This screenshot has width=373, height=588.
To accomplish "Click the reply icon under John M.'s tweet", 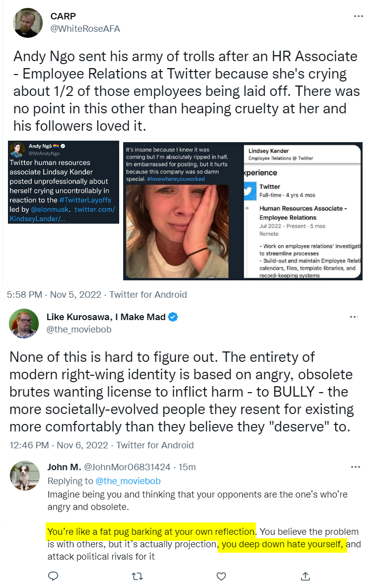I will (x=54, y=576).
